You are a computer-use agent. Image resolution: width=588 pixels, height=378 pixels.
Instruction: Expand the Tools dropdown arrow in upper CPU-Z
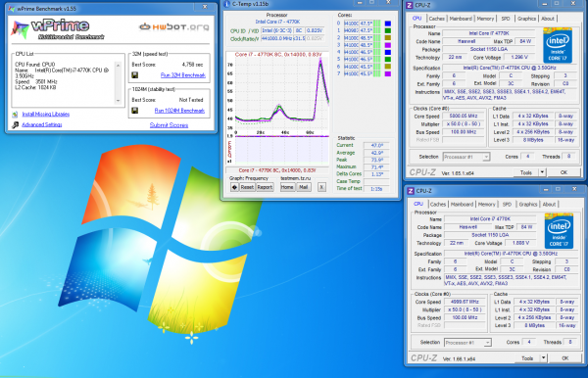[x=542, y=172]
